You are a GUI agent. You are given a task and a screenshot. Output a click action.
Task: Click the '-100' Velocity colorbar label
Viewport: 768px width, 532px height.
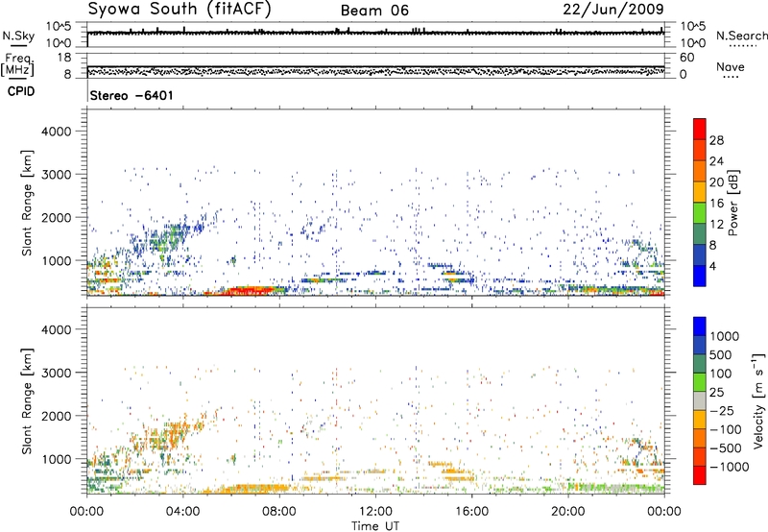pyautogui.click(x=726, y=429)
